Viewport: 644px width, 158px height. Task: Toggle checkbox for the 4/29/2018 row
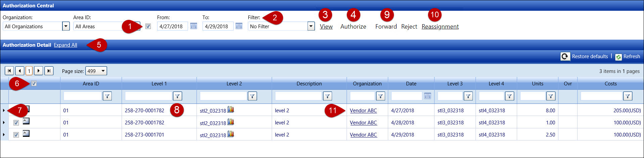tap(16, 135)
